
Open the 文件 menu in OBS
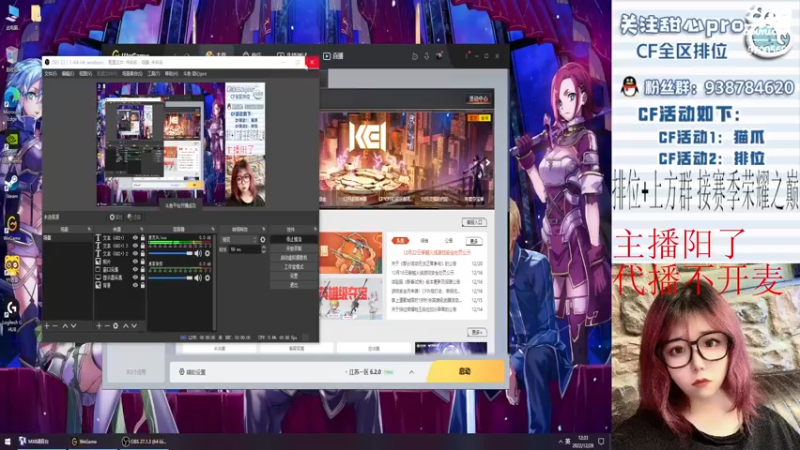tap(50, 73)
